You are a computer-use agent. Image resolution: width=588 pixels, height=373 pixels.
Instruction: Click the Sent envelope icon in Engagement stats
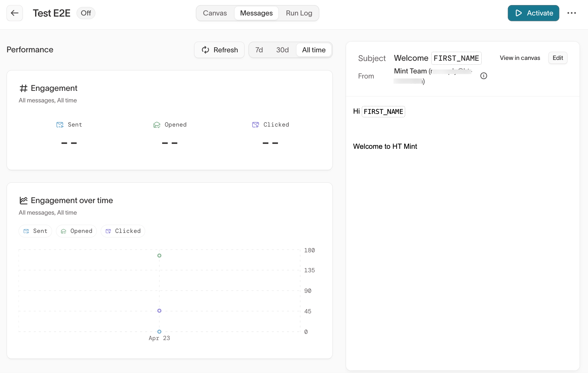60,125
